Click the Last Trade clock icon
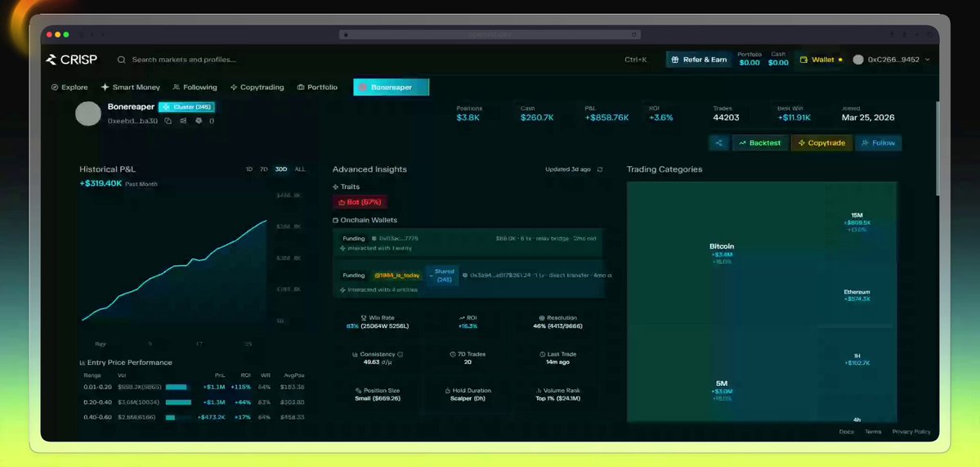 (x=542, y=354)
